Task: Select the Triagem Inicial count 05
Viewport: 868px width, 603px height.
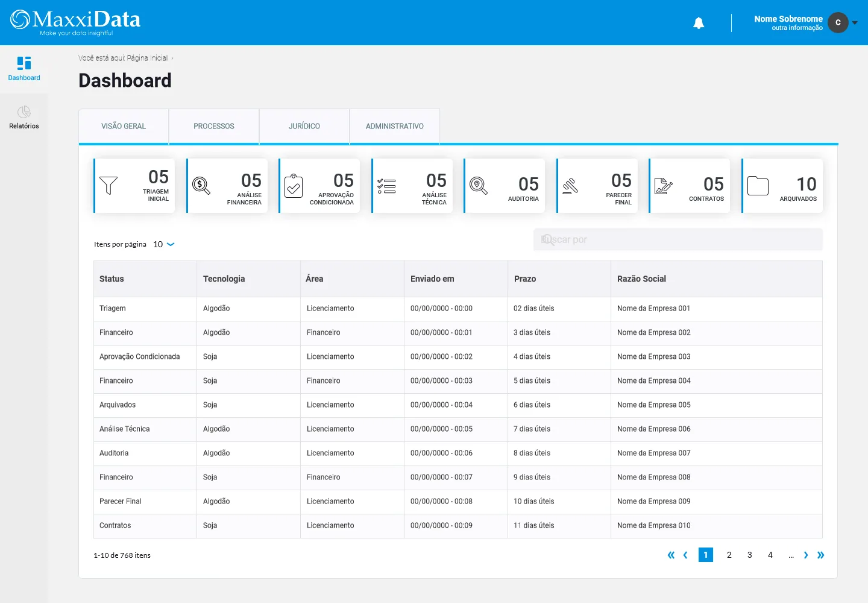Action: coord(159,177)
